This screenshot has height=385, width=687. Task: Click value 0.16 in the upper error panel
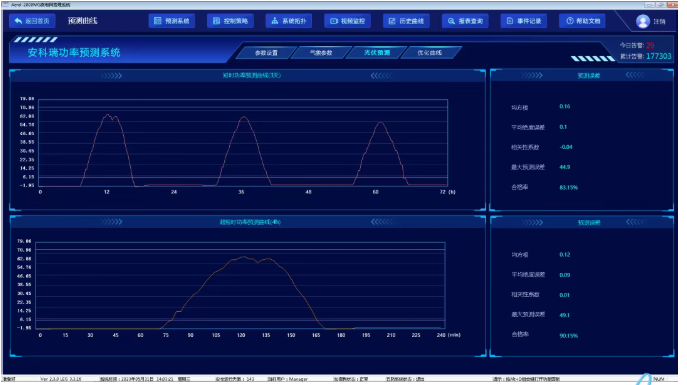[x=565, y=106]
